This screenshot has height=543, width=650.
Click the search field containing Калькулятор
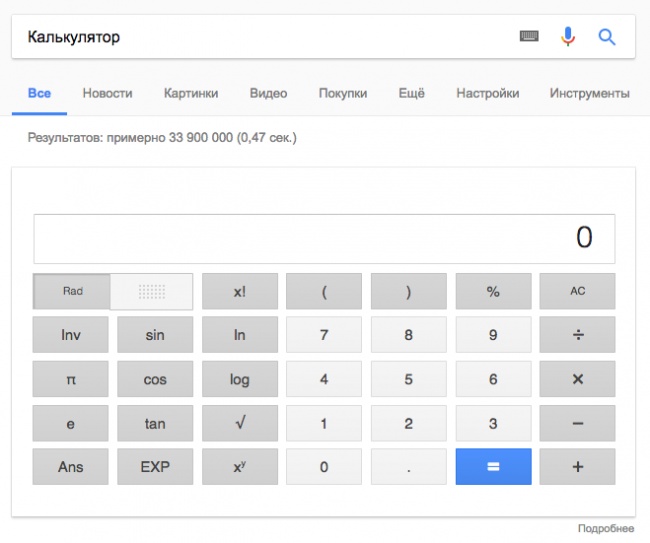(x=260, y=37)
